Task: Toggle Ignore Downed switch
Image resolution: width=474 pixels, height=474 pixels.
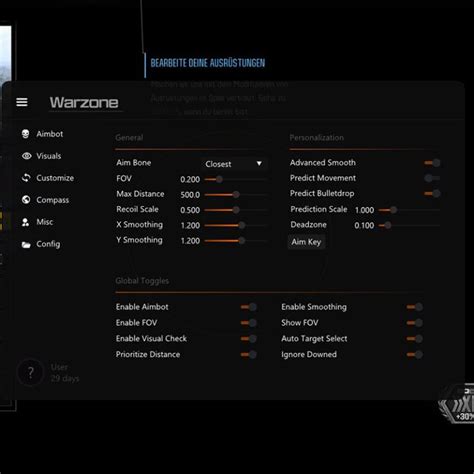Action: click(415, 354)
